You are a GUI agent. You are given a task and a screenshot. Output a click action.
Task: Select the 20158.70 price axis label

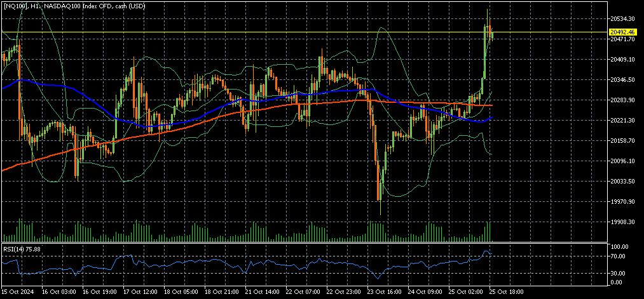tap(622, 141)
